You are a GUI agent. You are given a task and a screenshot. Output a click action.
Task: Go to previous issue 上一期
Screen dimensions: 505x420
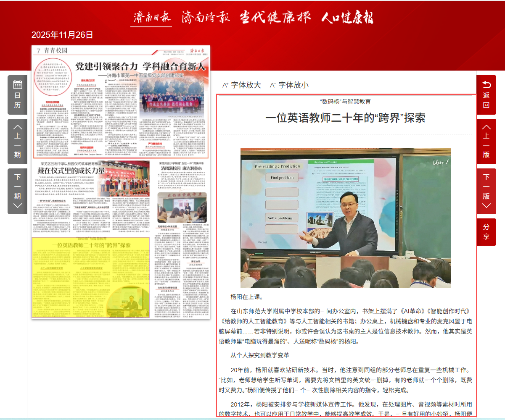(17, 141)
